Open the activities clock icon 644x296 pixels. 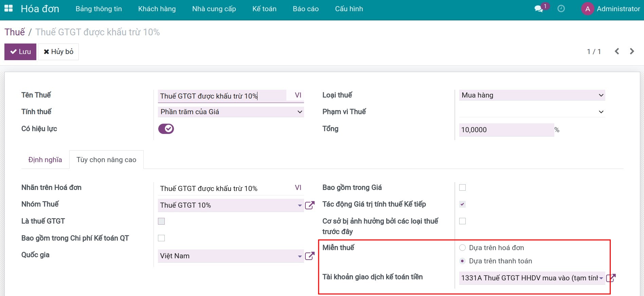(561, 9)
